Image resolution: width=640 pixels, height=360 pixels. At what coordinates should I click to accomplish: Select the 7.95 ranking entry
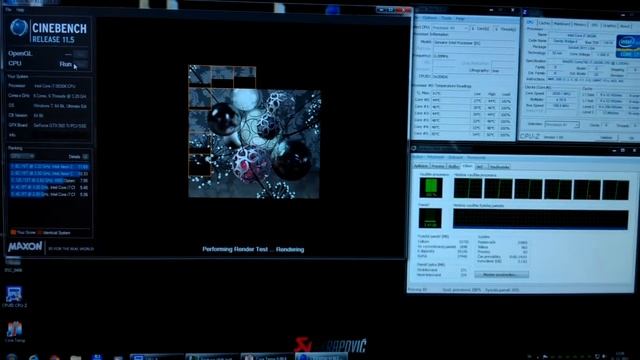click(49, 180)
